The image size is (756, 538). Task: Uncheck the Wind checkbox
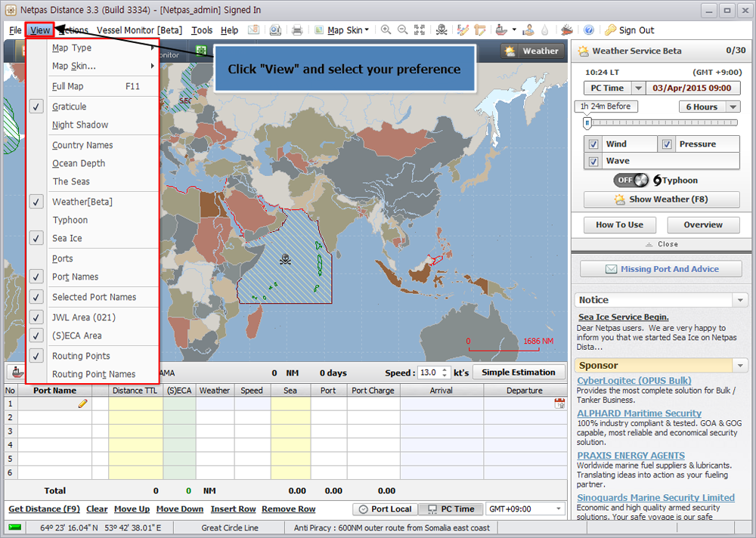pos(593,144)
